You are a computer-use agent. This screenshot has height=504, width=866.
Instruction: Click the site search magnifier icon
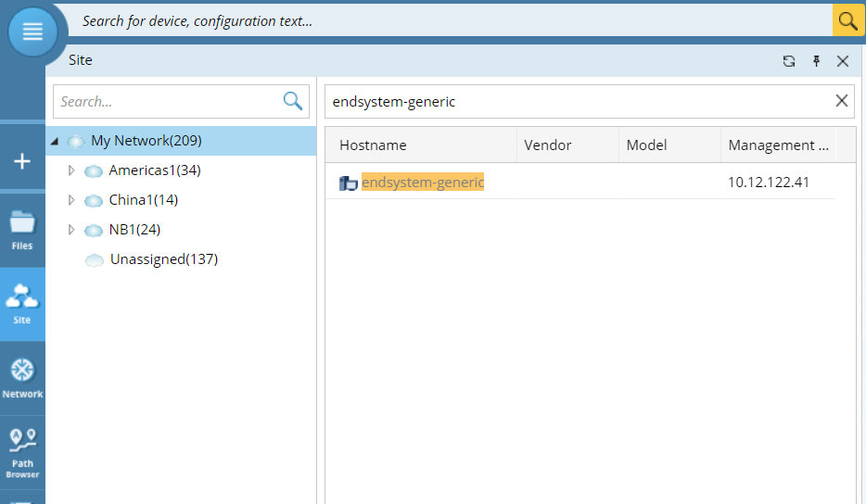tap(293, 101)
